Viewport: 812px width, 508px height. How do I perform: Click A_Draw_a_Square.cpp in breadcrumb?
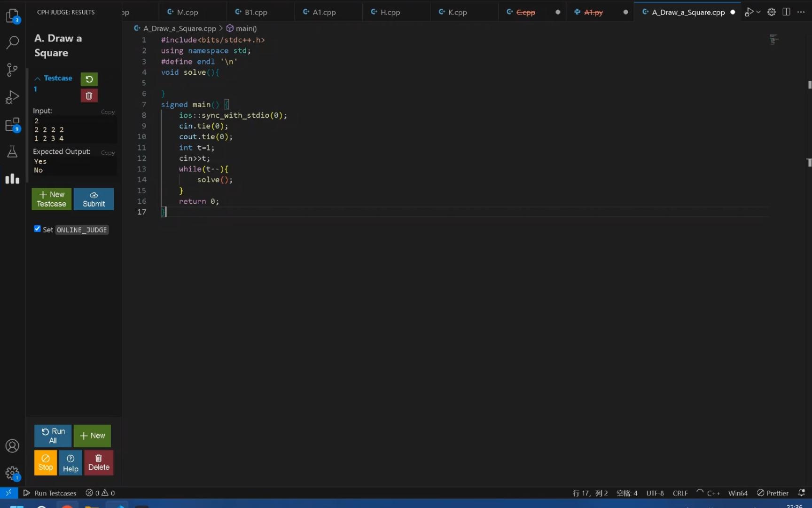[x=180, y=28]
